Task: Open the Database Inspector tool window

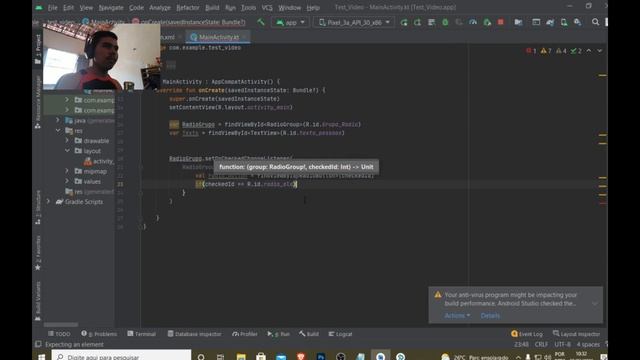Action: 195,334
